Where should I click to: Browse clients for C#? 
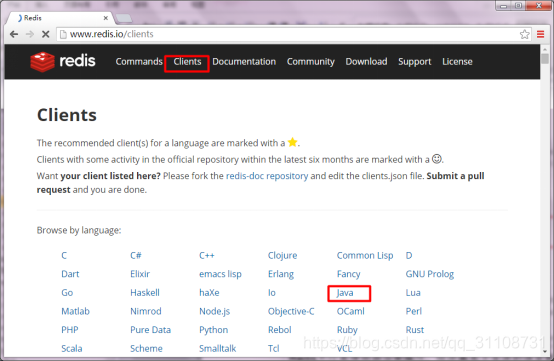pos(136,255)
